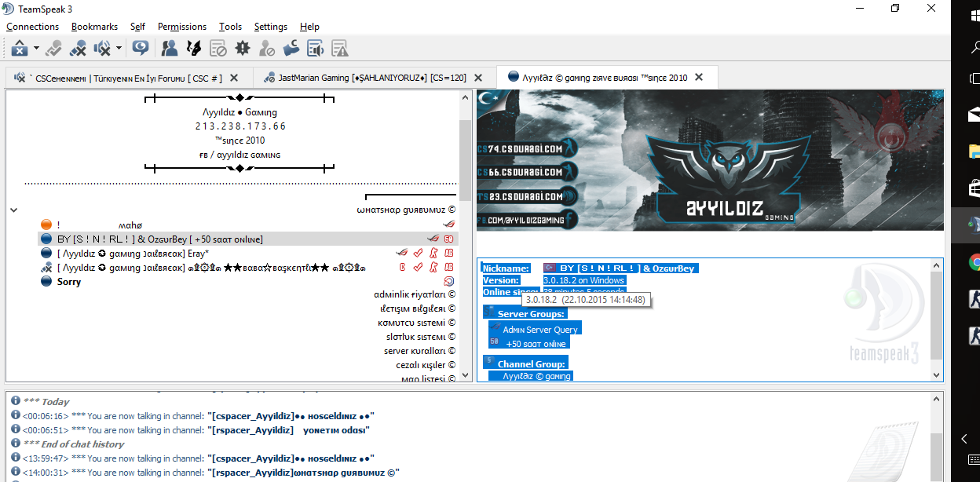This screenshot has width=980, height=482.
Task: Select the komutcu sistemi © channel
Action: (417, 323)
